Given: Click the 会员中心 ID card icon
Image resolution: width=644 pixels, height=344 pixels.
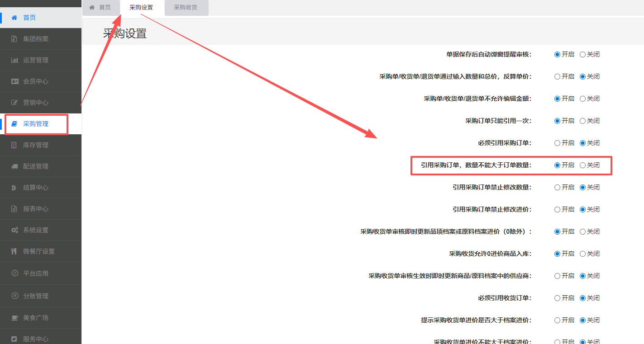Looking at the screenshot, I should (14, 81).
